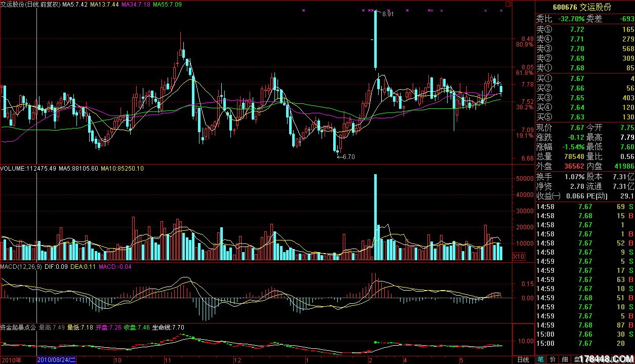The image size is (635, 364).
Task: Open the 盘 tab
Action: coord(576,359)
